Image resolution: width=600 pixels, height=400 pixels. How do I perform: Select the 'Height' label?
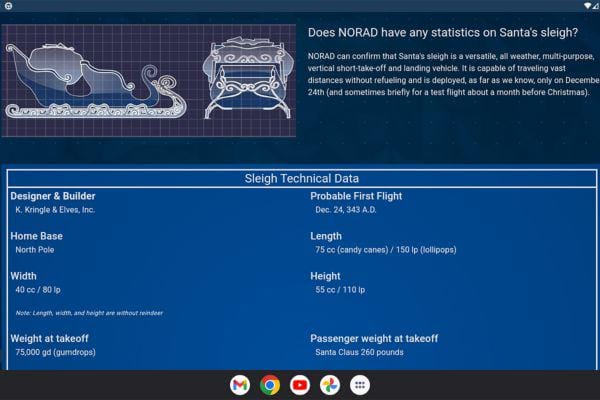[x=325, y=276]
